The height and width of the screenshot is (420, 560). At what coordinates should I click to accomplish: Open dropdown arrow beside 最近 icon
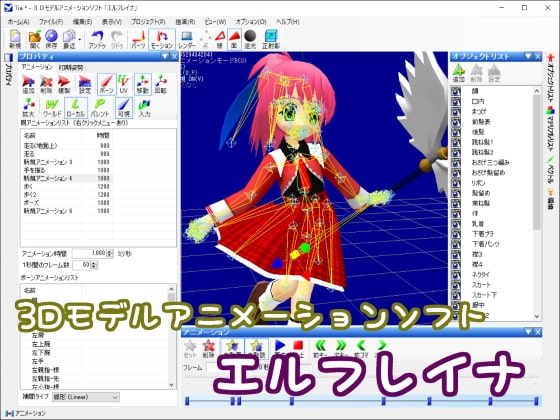[x=80, y=39]
